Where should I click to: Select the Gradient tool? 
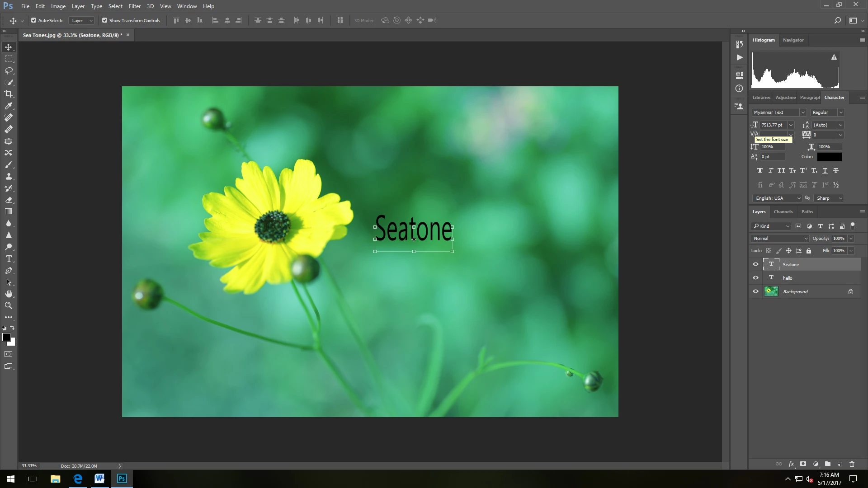pos(9,211)
